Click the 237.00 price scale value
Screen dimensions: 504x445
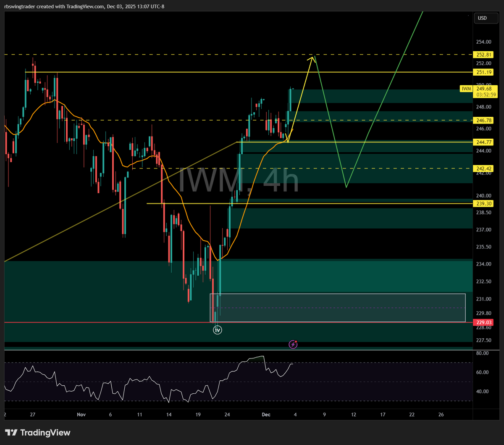[x=483, y=230]
